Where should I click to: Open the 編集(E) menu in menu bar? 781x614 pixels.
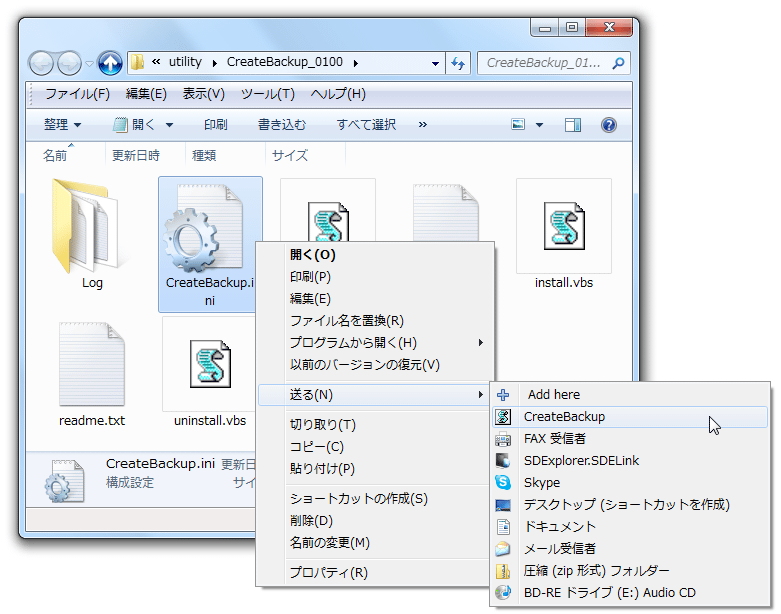coord(146,94)
